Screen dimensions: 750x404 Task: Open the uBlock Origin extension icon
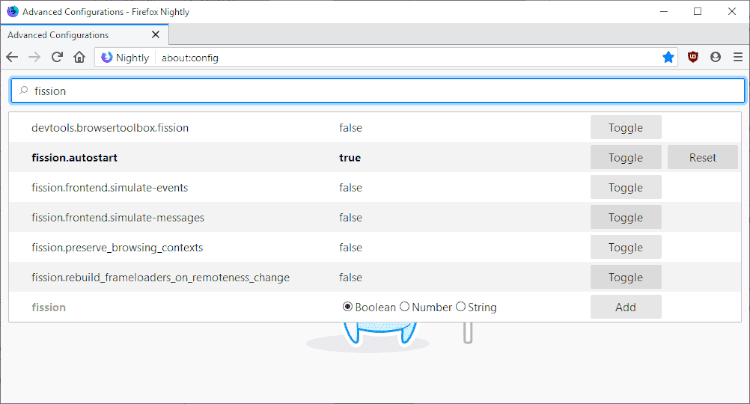click(x=693, y=57)
